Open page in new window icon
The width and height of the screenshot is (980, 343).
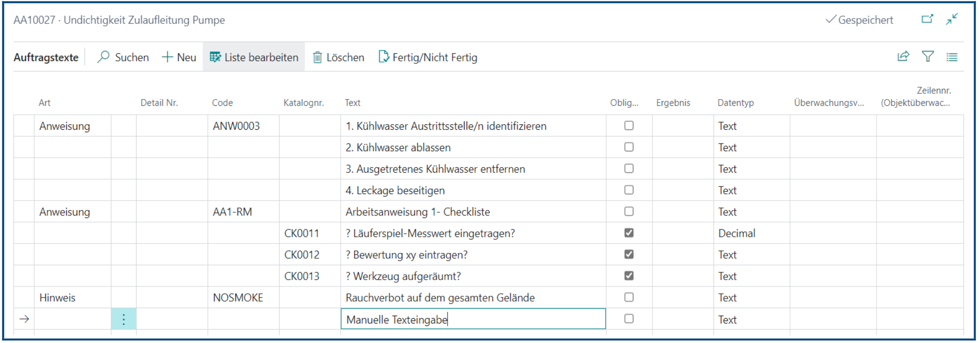click(x=927, y=19)
